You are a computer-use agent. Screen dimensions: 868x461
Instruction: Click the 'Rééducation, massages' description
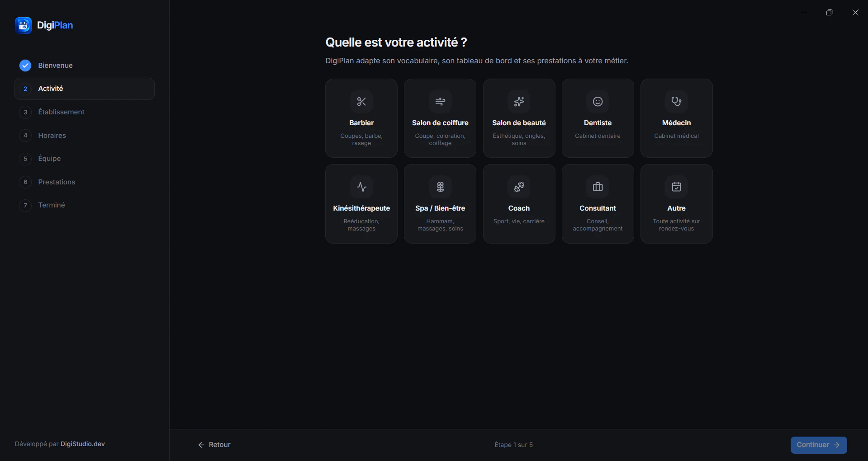tap(361, 225)
